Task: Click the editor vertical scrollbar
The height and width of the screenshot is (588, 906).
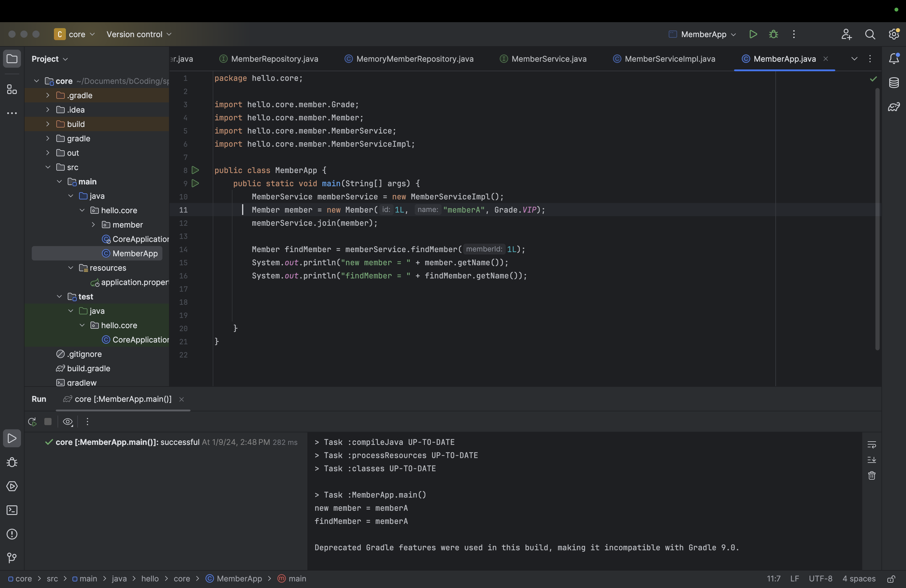Action: [x=877, y=219]
